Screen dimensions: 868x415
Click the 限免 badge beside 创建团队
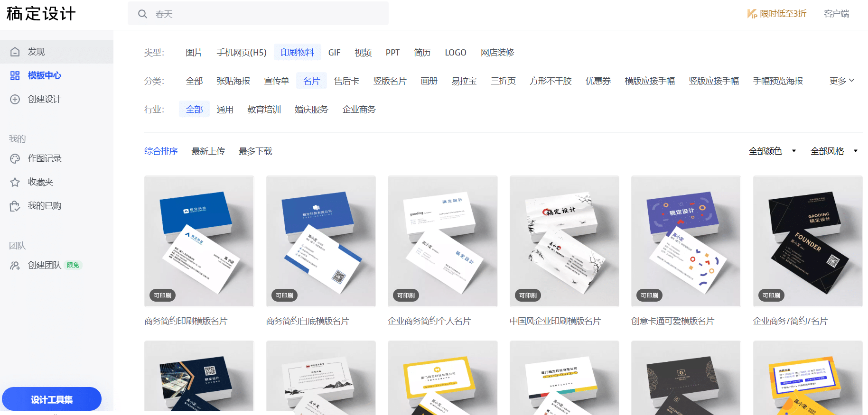(73, 265)
